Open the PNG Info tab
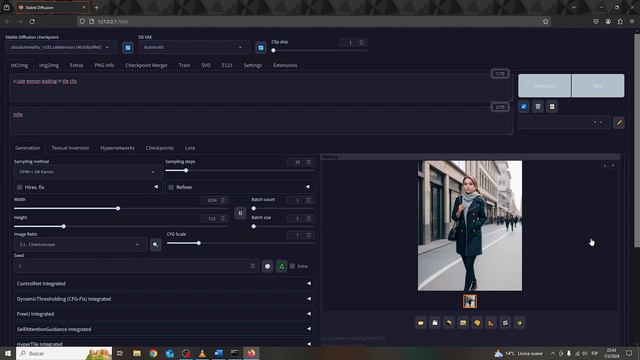This screenshot has height=360, width=640. click(104, 65)
